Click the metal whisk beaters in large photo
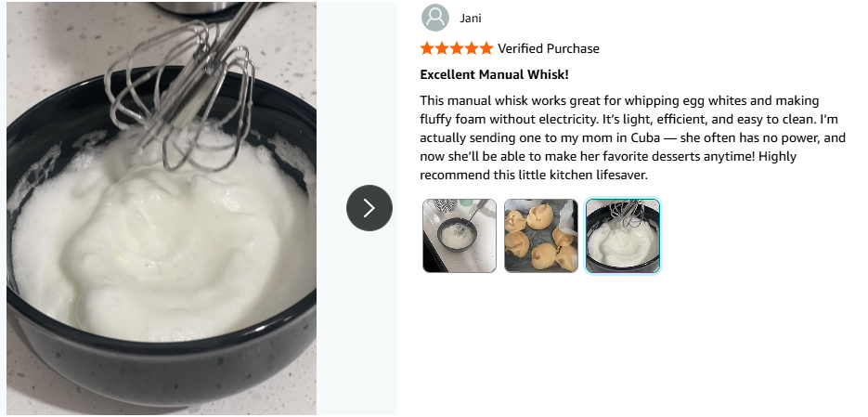 pos(183,88)
